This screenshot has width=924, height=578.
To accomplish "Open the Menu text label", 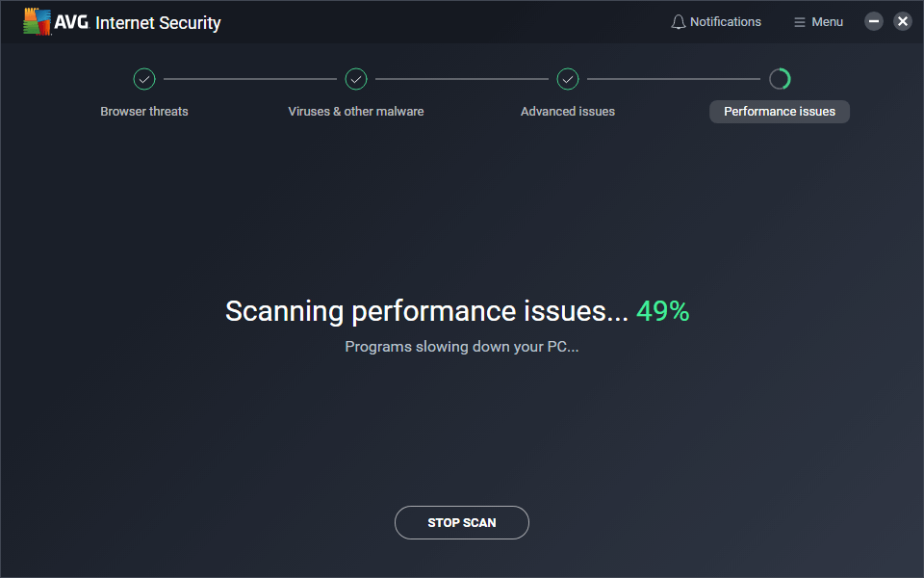I will tap(827, 22).
